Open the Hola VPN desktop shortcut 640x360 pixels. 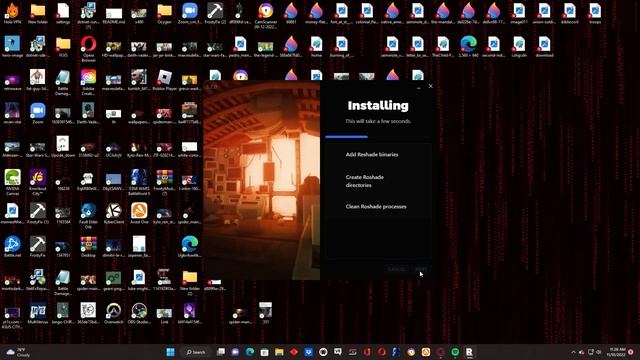coord(12,13)
